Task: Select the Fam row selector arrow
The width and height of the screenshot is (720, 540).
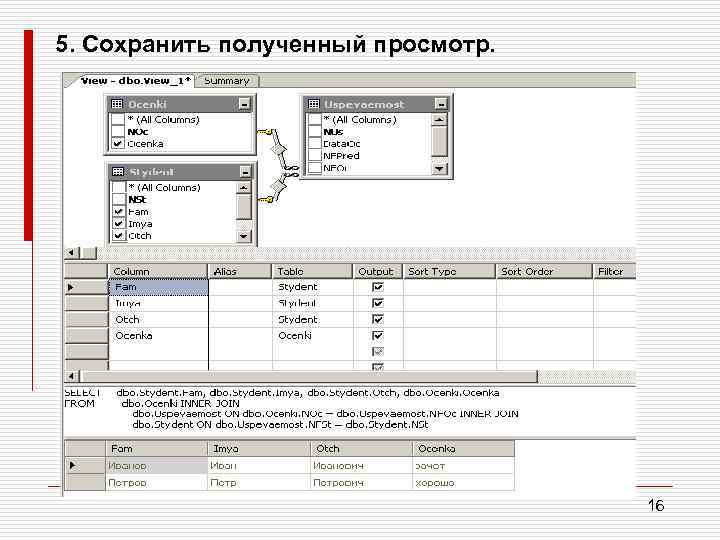Action: 86,287
